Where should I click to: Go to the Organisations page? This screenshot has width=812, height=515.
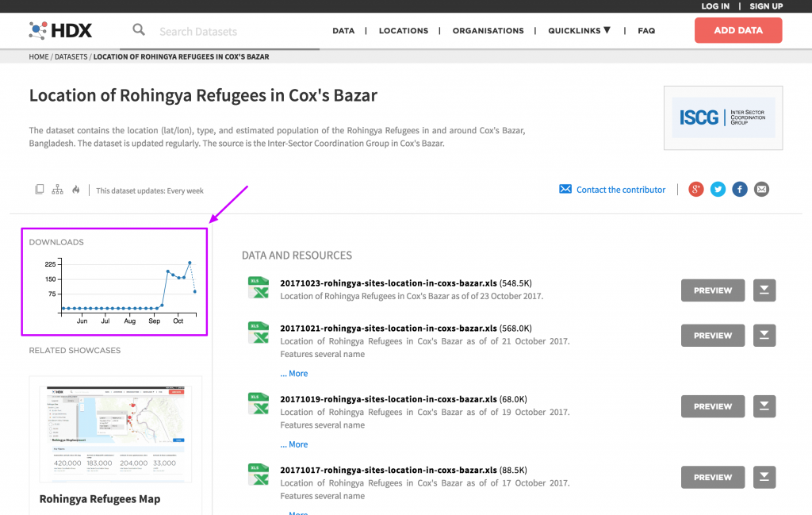pyautogui.click(x=488, y=31)
